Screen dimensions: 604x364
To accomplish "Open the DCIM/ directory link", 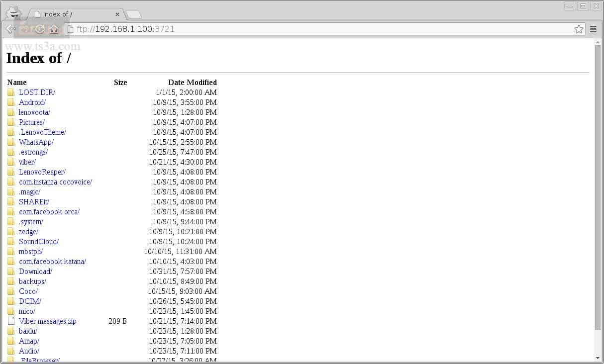I will (30, 301).
